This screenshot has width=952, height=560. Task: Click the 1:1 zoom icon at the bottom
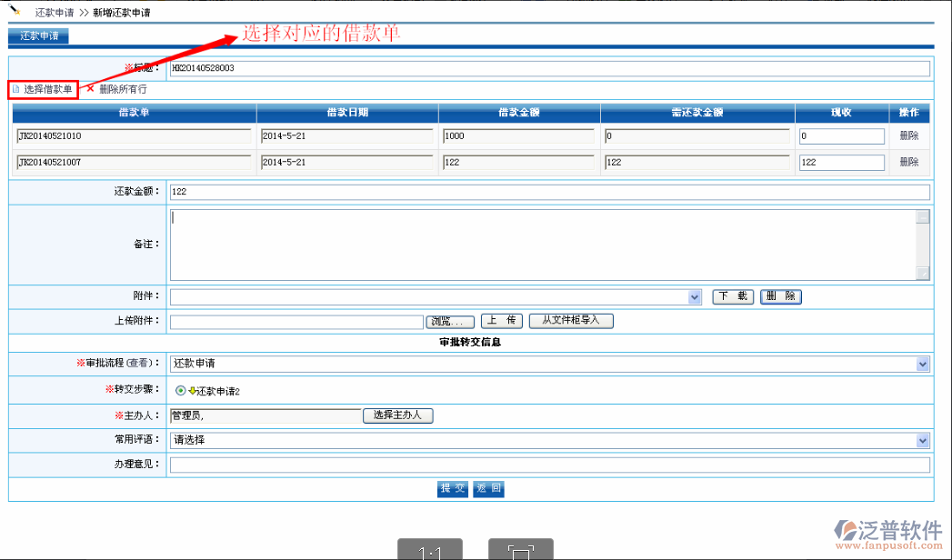(x=429, y=552)
